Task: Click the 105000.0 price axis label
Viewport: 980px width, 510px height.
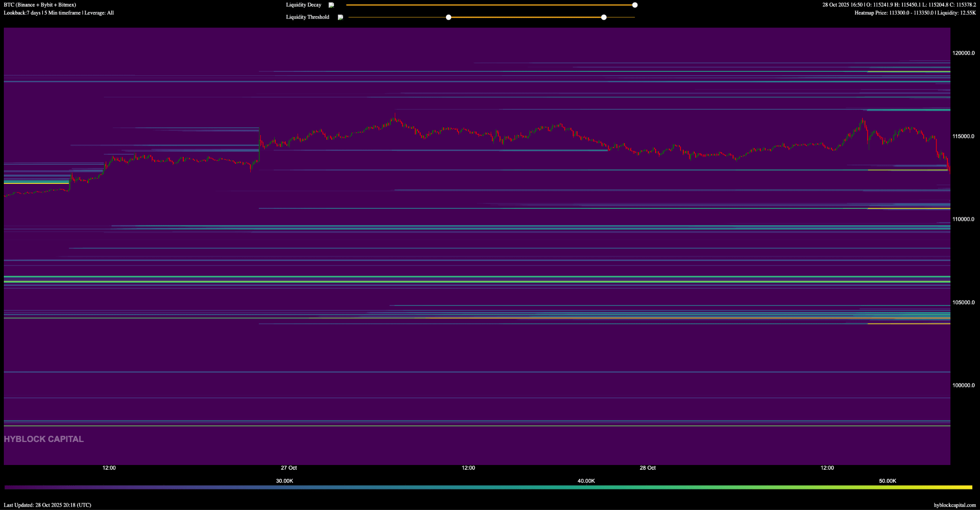Action: pyautogui.click(x=963, y=303)
